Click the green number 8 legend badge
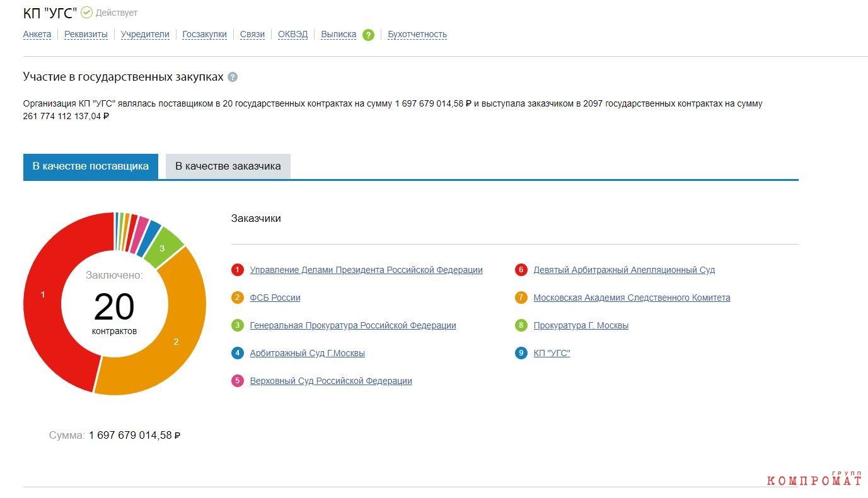 (521, 325)
